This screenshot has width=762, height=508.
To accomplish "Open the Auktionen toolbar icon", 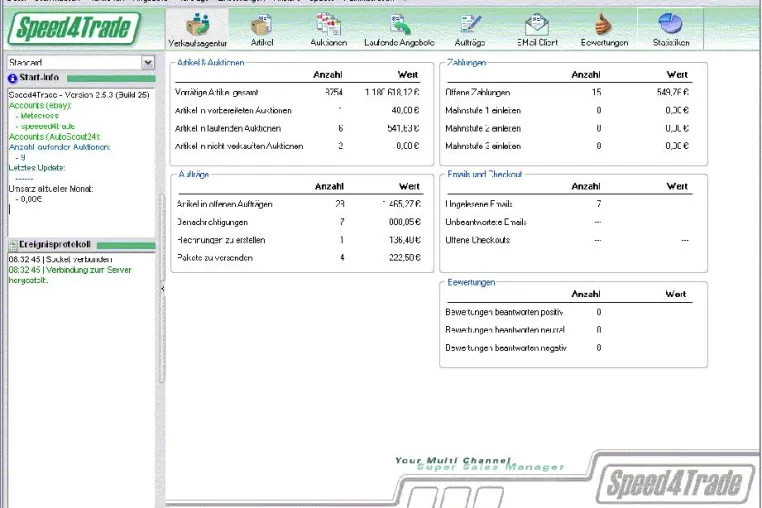I will [329, 29].
